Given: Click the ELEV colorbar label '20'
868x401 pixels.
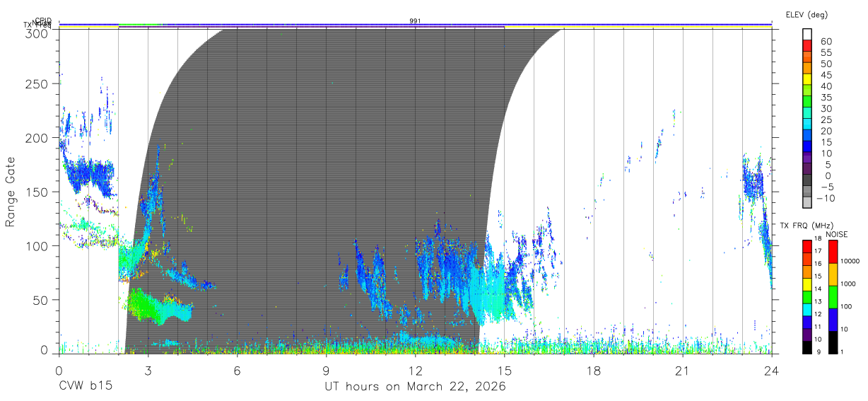Looking at the screenshot, I should [826, 131].
